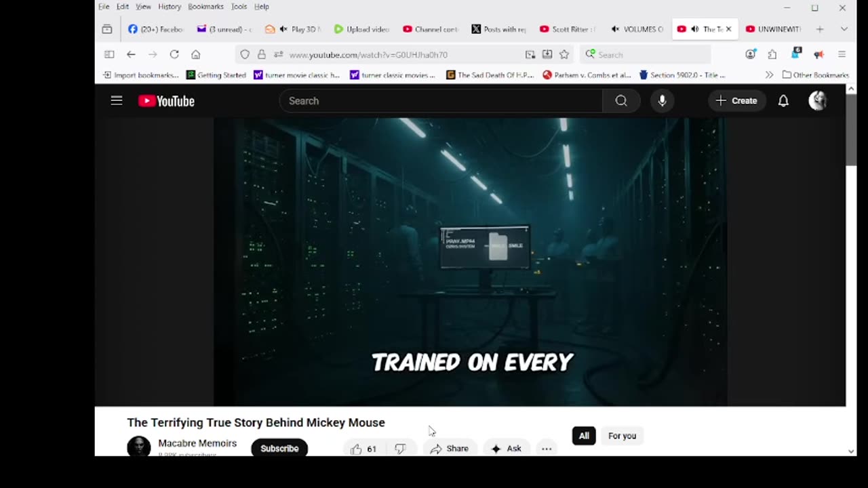
Task: Click the YouTube search magnifier button
Action: [x=621, y=101]
